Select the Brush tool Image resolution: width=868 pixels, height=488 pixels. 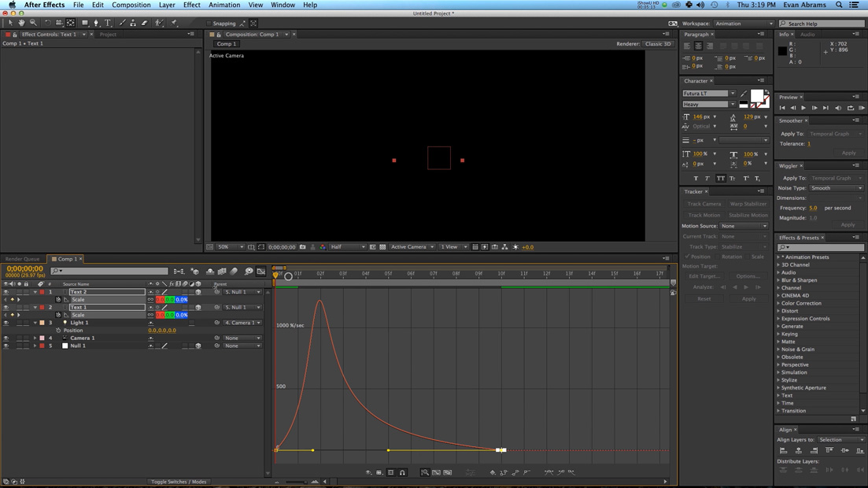(x=122, y=23)
